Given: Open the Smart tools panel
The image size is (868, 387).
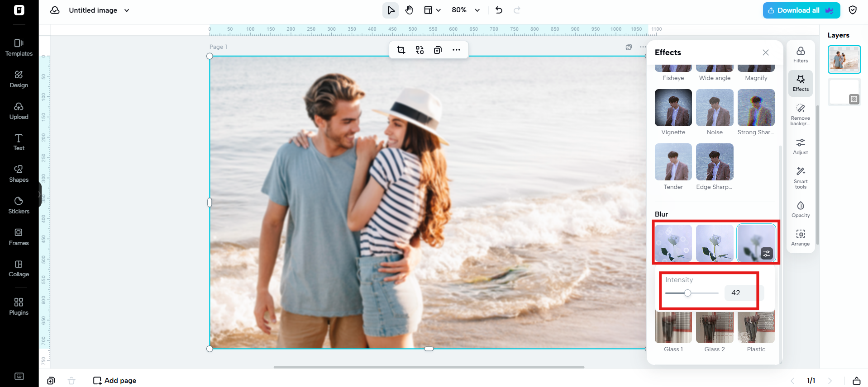Looking at the screenshot, I should (801, 178).
